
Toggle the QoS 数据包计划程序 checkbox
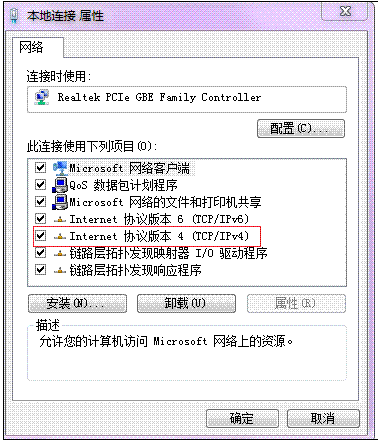point(40,184)
